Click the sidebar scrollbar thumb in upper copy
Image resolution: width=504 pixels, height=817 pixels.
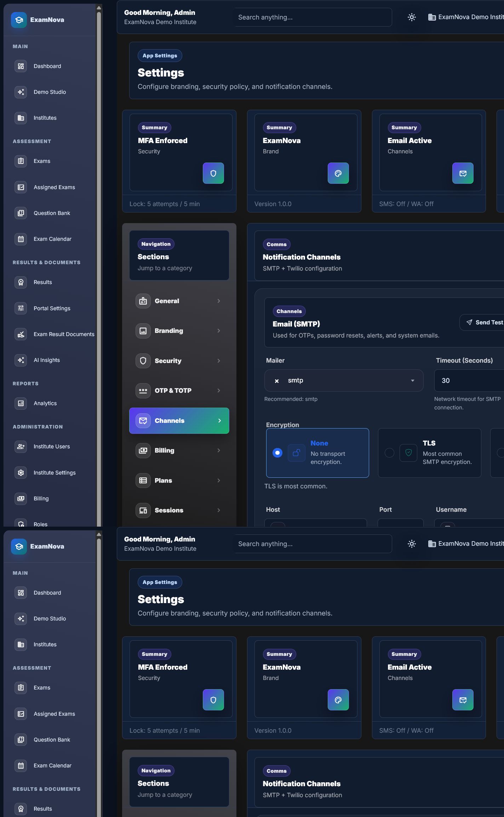[x=99, y=269]
